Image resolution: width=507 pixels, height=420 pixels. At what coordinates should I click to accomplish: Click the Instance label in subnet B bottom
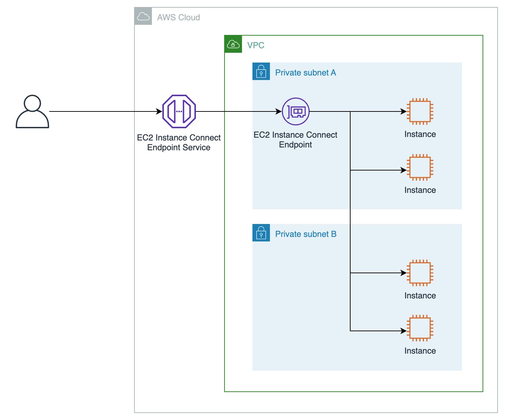(420, 350)
